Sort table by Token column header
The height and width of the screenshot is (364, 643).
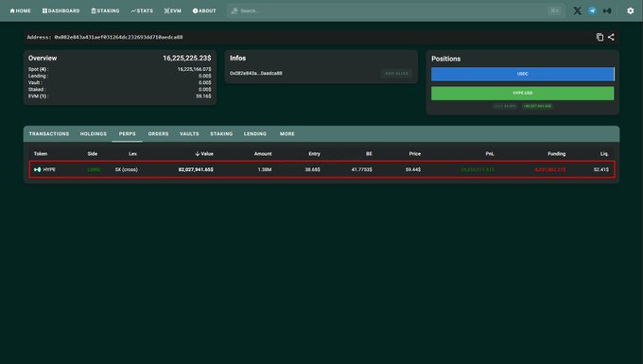click(41, 154)
